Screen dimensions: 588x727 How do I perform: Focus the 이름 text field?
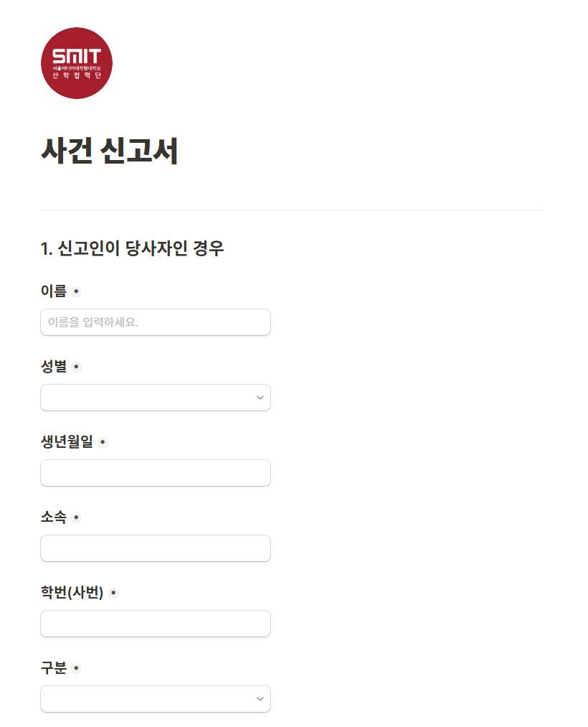[x=156, y=322]
